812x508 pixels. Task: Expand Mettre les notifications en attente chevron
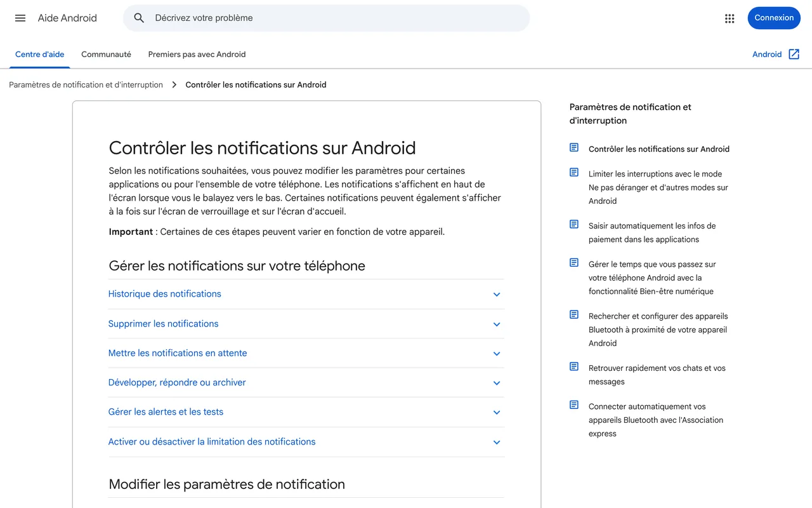tap(497, 354)
